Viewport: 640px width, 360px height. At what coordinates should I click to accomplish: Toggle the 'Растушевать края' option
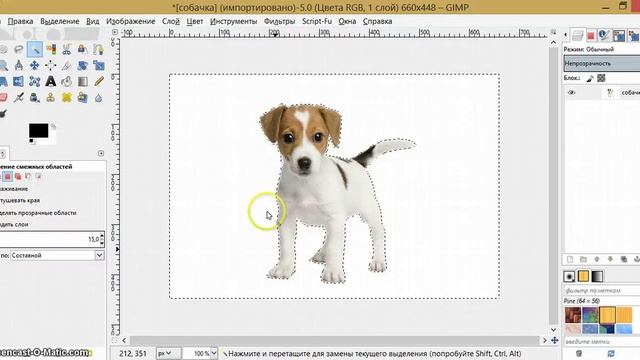[x=20, y=200]
